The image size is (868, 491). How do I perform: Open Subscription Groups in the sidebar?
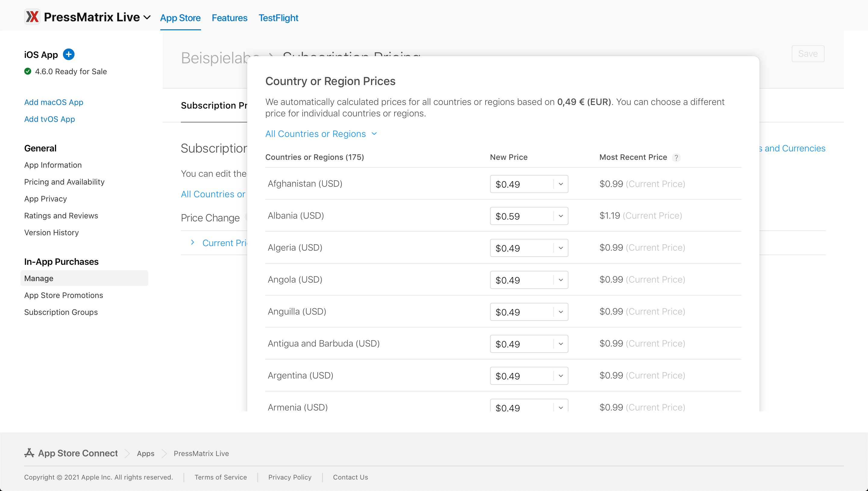click(61, 312)
